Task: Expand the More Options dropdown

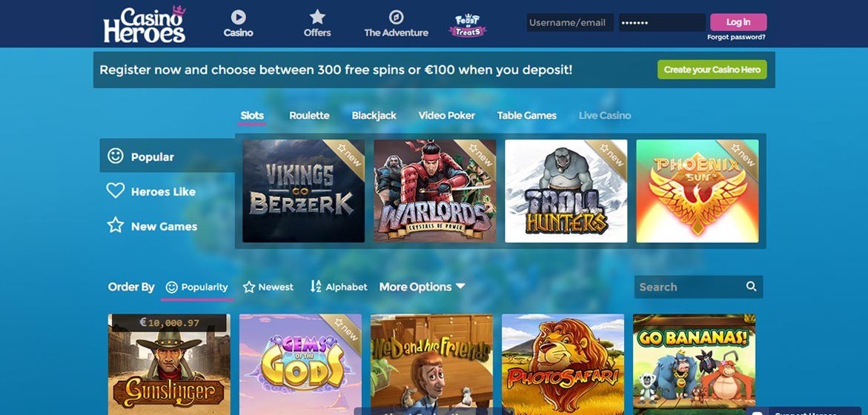Action: [x=422, y=287]
